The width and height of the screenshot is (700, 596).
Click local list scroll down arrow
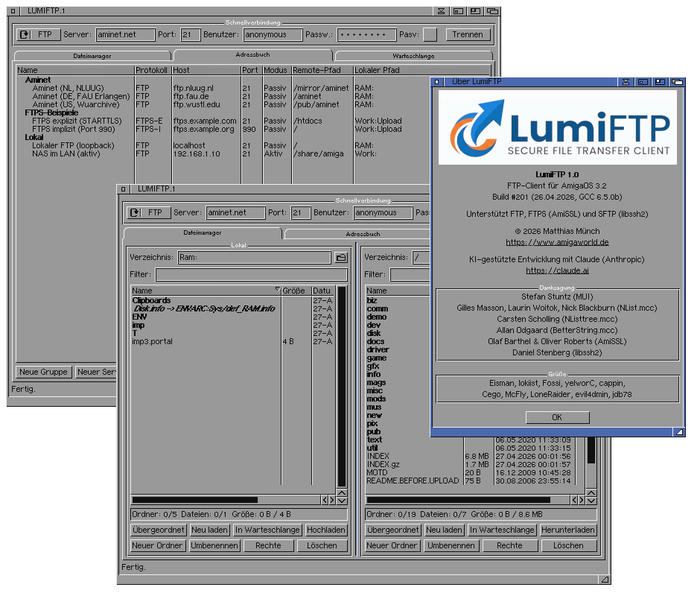342,501
